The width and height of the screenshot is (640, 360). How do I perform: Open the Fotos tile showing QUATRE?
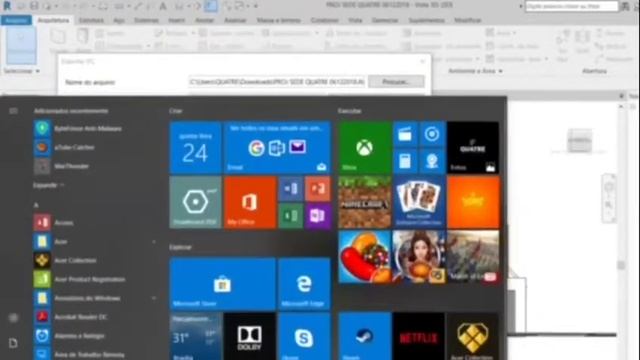[473, 148]
